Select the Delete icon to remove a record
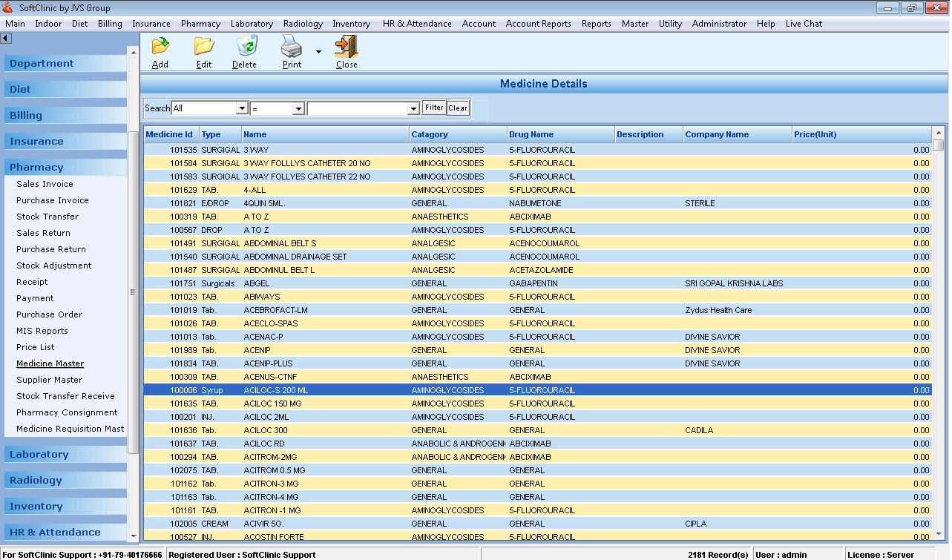The width and height of the screenshot is (952, 560). pos(245,50)
